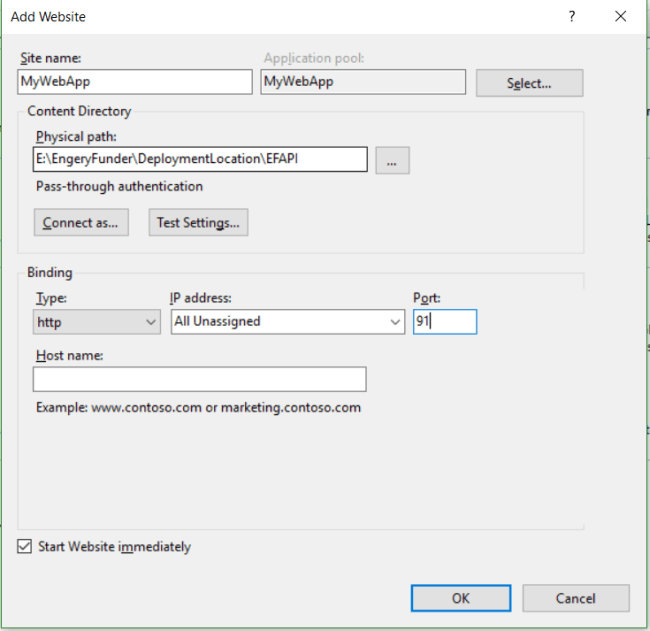Click the help question mark icon
Image resolution: width=650 pixels, height=631 pixels.
573,16
